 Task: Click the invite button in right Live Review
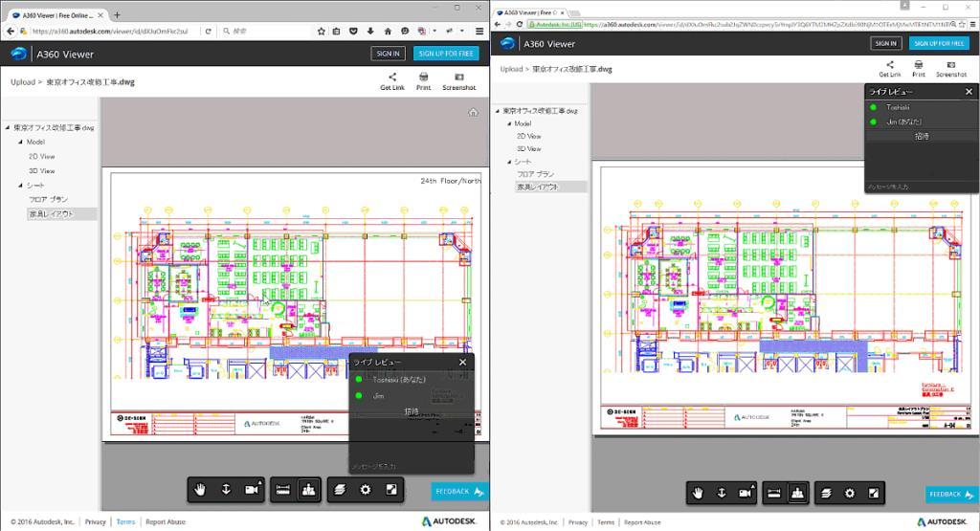922,136
